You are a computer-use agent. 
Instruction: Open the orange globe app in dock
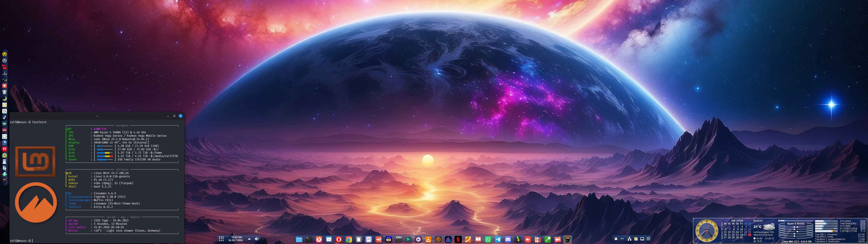(468, 239)
